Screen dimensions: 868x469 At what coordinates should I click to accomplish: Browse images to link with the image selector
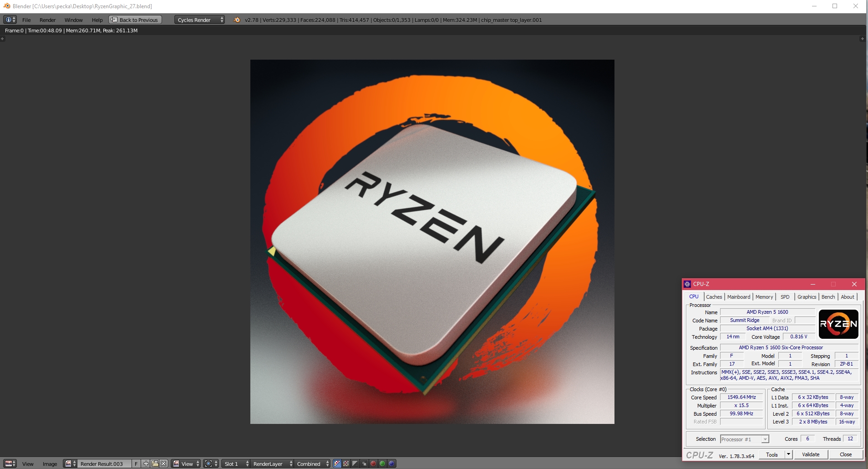point(71,464)
